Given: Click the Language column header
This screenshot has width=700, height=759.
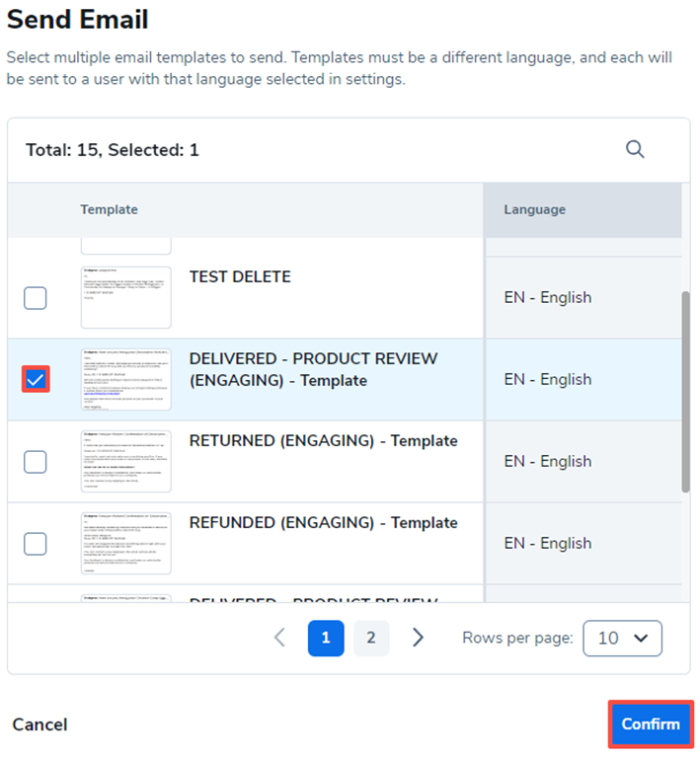Looking at the screenshot, I should pyautogui.click(x=534, y=209).
